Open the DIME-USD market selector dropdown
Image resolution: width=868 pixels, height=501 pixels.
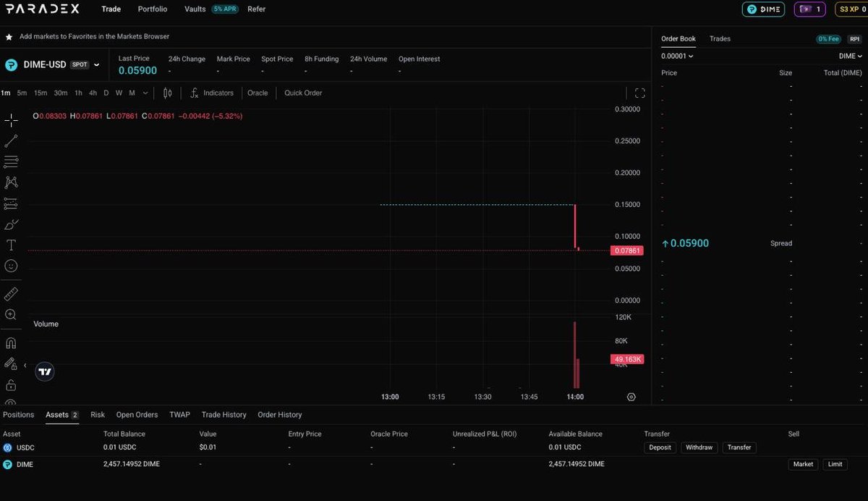point(96,64)
